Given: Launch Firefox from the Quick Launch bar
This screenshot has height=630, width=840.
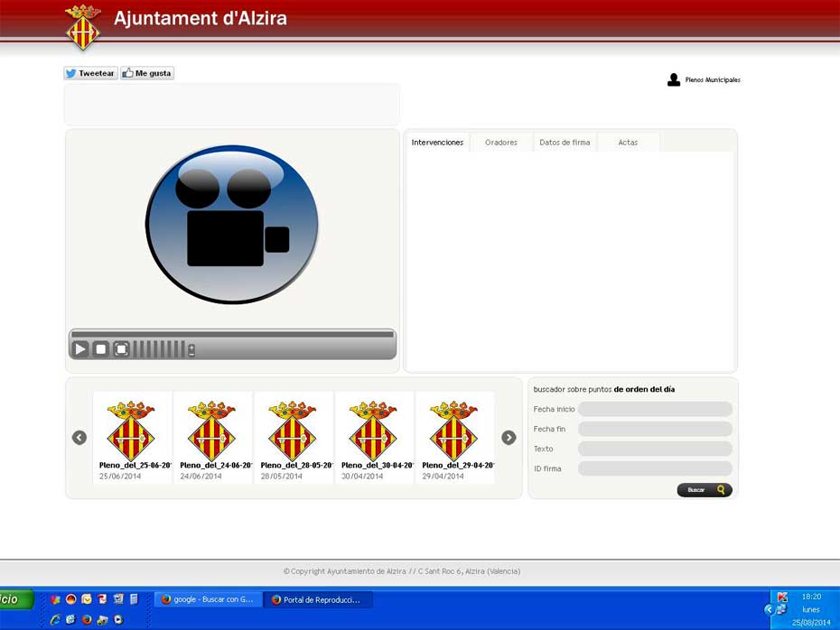Looking at the screenshot, I should (86, 619).
